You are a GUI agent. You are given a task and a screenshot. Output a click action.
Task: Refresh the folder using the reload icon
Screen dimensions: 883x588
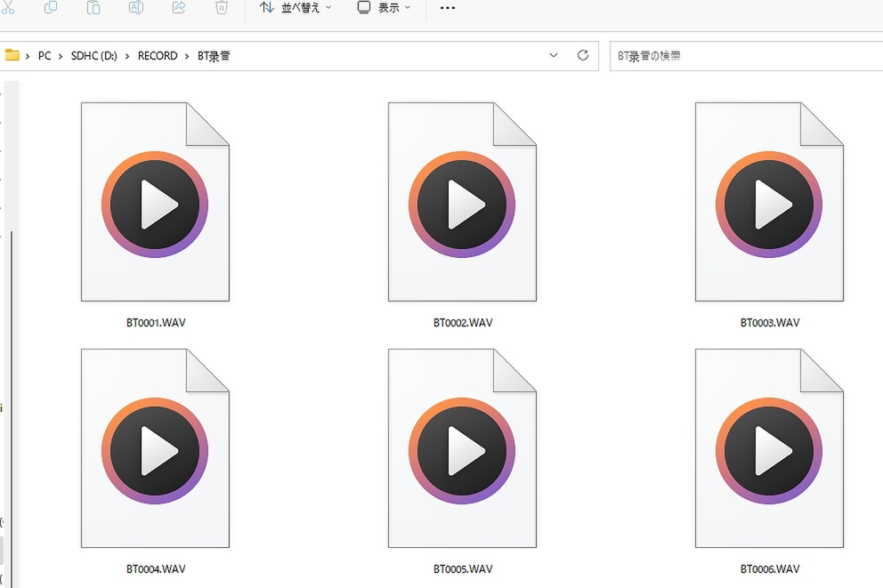[x=583, y=55]
